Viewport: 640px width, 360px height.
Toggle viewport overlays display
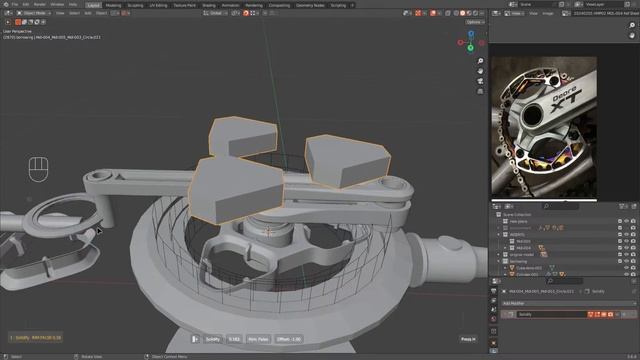click(x=433, y=13)
